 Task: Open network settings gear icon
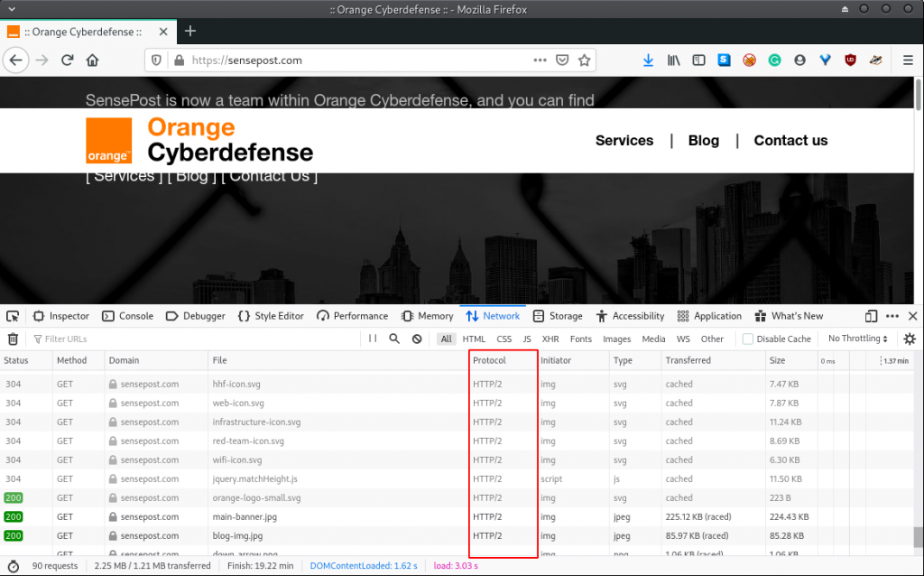(x=910, y=339)
